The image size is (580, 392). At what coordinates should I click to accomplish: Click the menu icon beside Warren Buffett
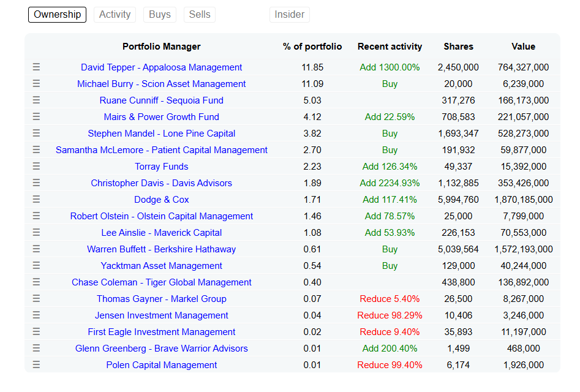pos(36,249)
